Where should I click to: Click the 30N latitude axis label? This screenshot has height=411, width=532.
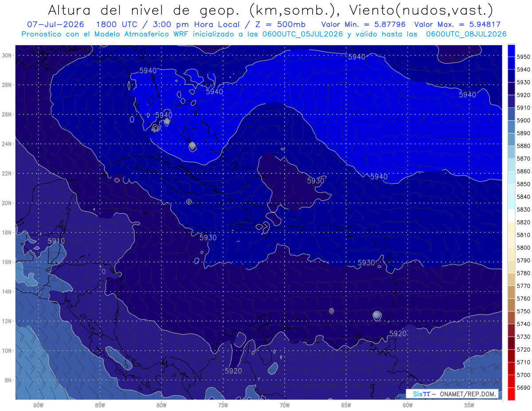7,55
